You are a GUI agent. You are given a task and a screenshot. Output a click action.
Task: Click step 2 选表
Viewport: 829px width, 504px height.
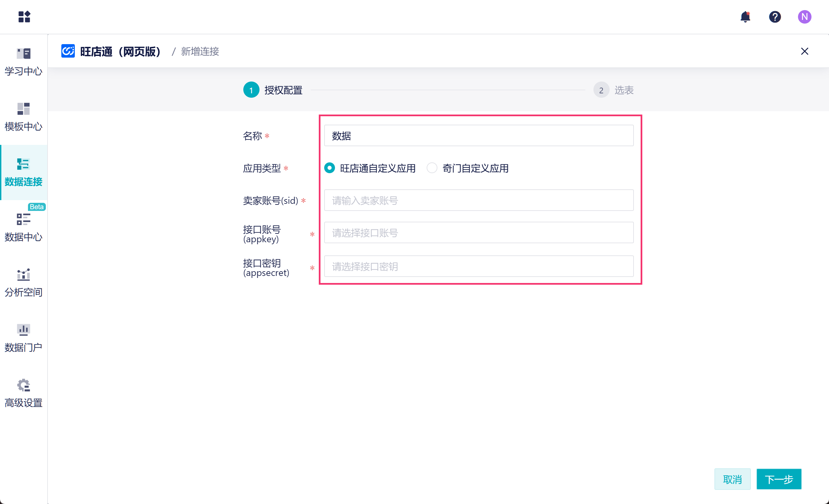tap(613, 90)
